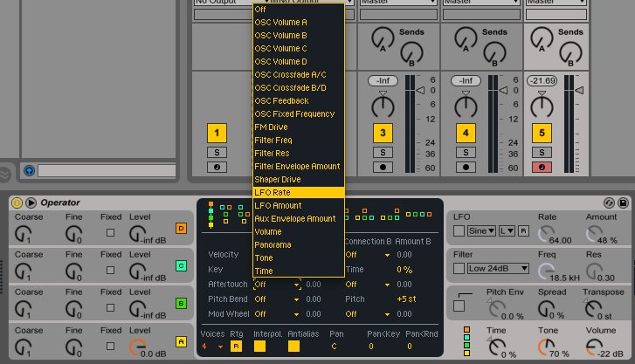Select oscillator A button
635x364 pixels.
pyautogui.click(x=181, y=341)
